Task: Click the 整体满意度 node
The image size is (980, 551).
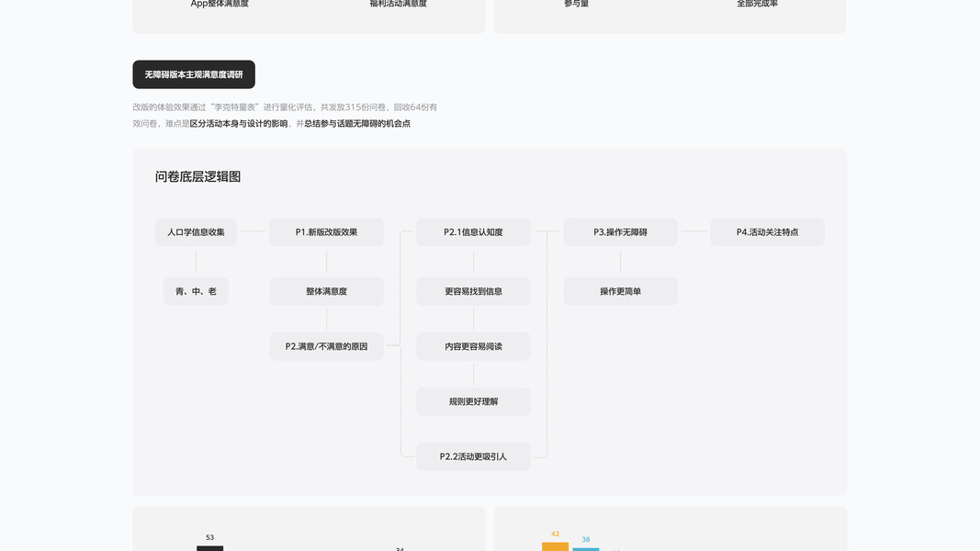Action: click(326, 291)
